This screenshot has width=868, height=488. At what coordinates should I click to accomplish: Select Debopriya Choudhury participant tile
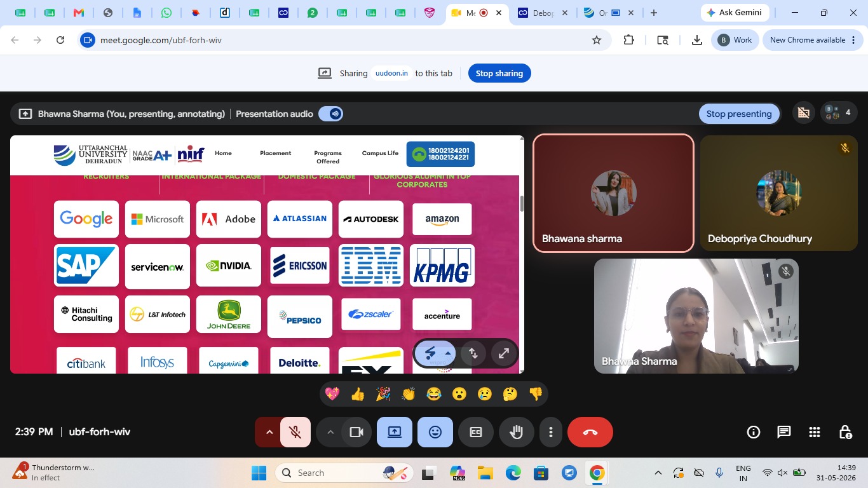[x=779, y=193]
